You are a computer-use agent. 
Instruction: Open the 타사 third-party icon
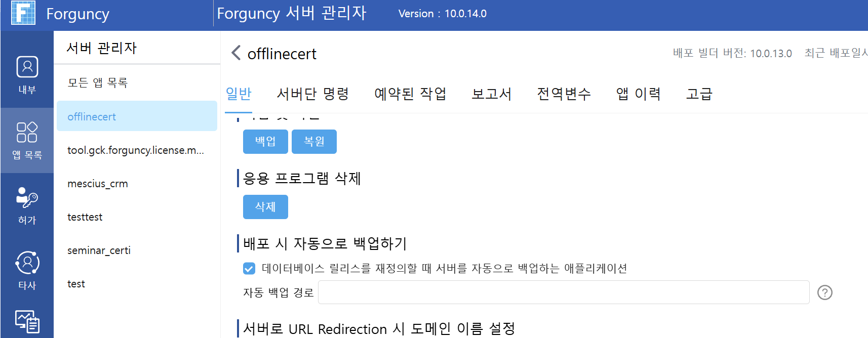pos(27,263)
